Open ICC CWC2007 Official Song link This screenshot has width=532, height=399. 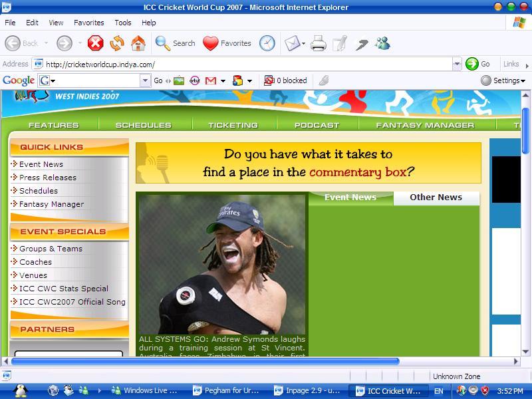(x=72, y=302)
